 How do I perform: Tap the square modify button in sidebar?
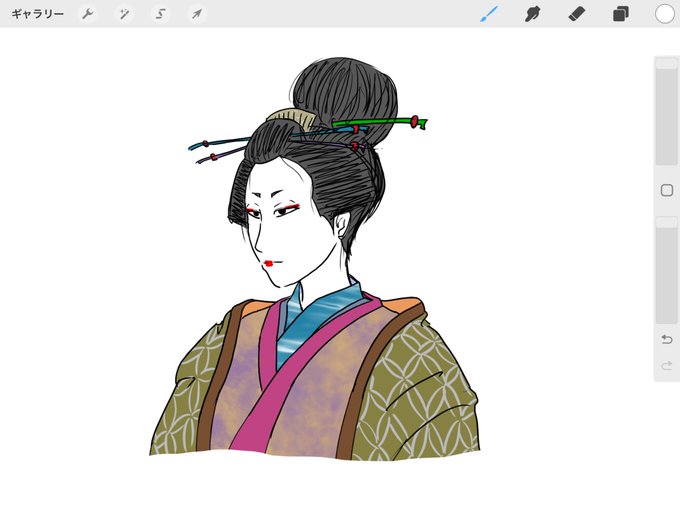pyautogui.click(x=667, y=190)
